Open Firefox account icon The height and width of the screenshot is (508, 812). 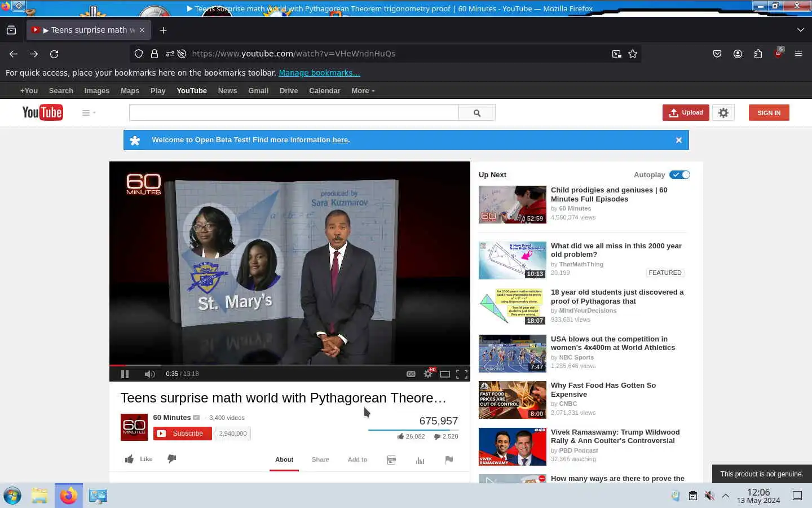[738, 54]
